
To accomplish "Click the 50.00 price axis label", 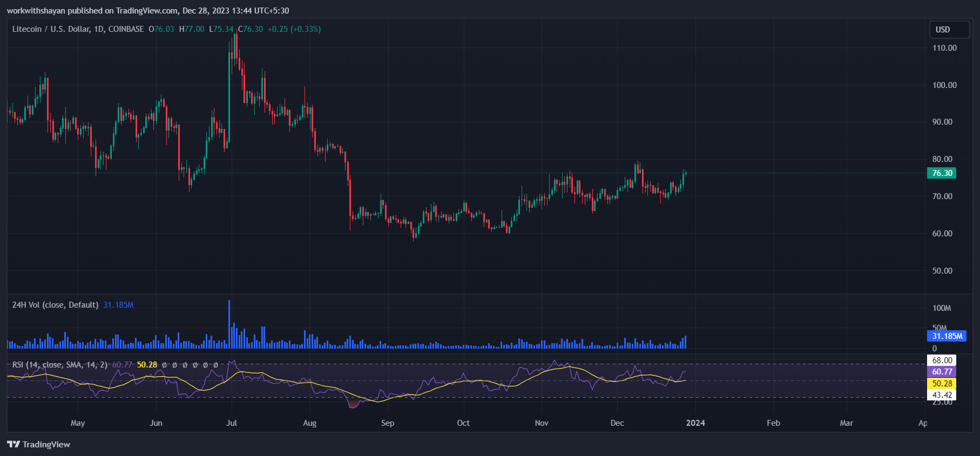I will (942, 271).
